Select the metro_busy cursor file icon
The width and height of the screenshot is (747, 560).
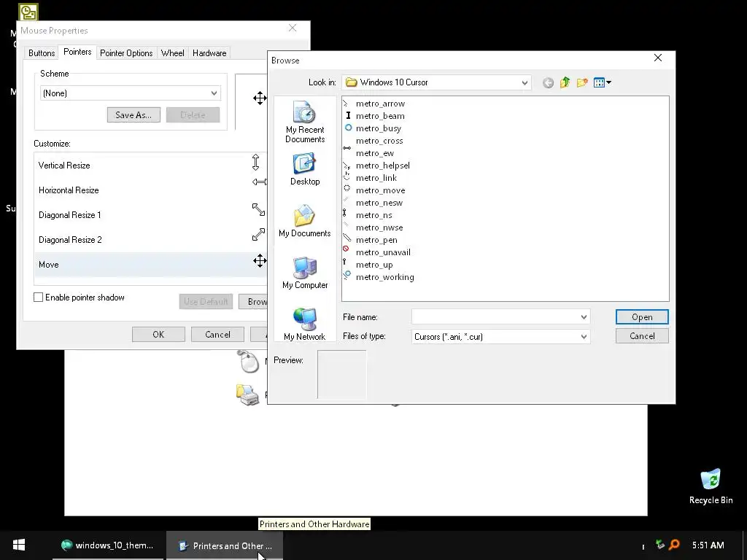pos(348,128)
